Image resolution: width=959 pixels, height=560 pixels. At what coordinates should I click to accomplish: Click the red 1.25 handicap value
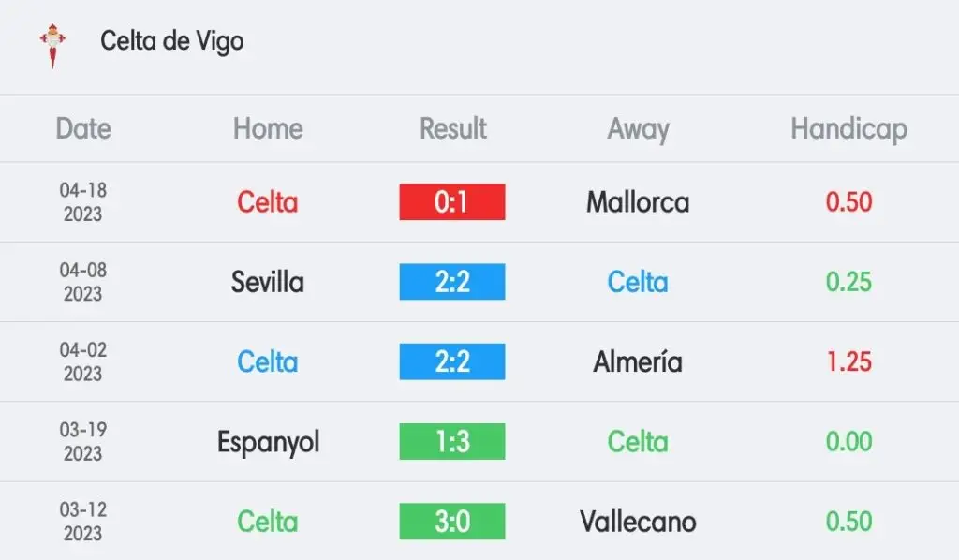tap(848, 361)
